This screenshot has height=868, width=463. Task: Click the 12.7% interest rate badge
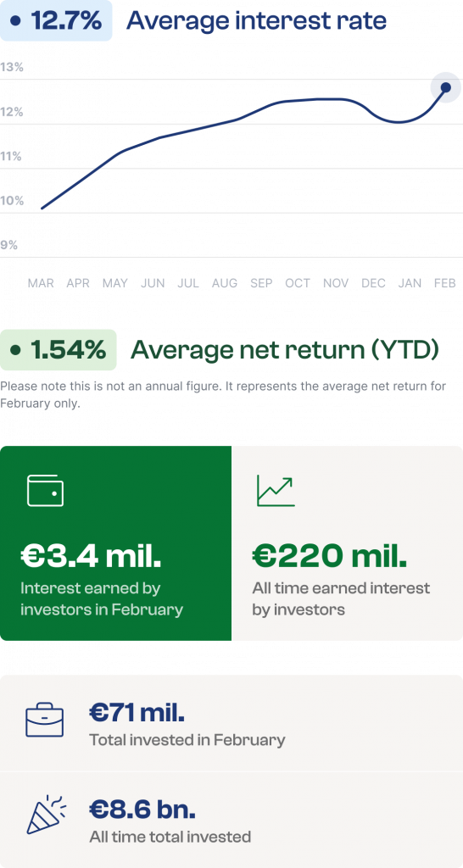(56, 21)
